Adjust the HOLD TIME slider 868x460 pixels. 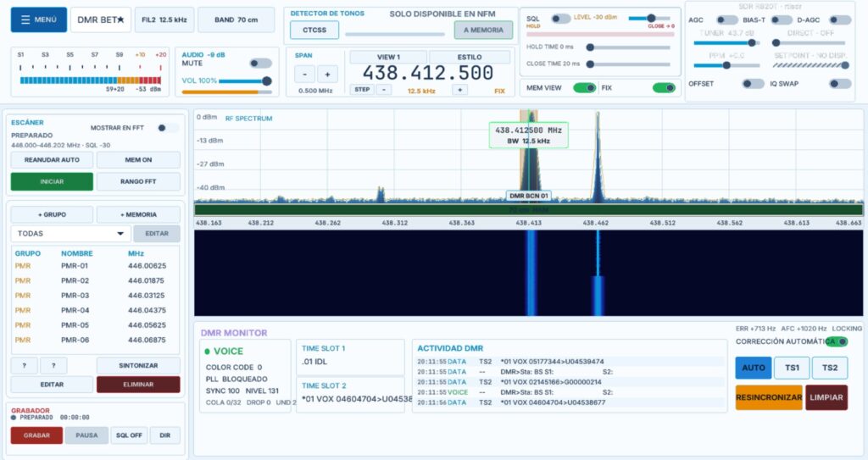click(x=630, y=47)
